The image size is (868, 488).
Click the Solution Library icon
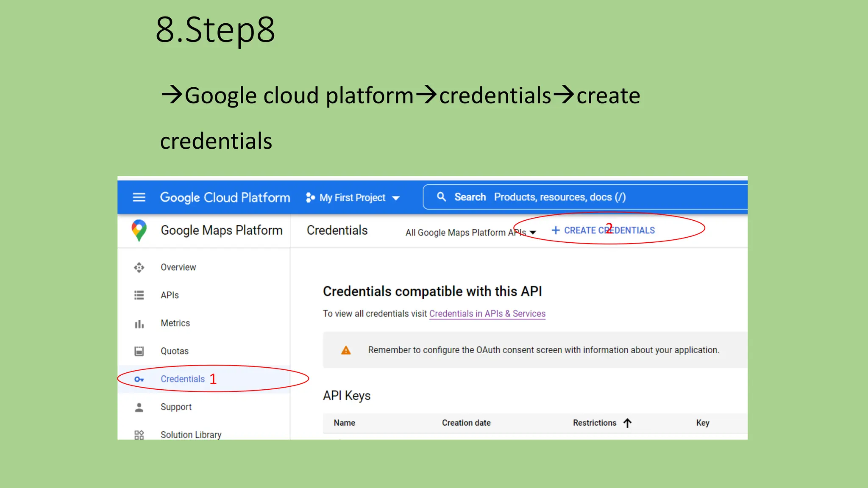(x=139, y=435)
